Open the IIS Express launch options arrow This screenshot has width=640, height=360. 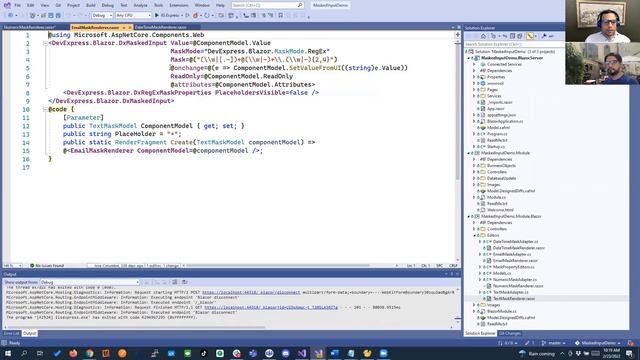(x=182, y=15)
